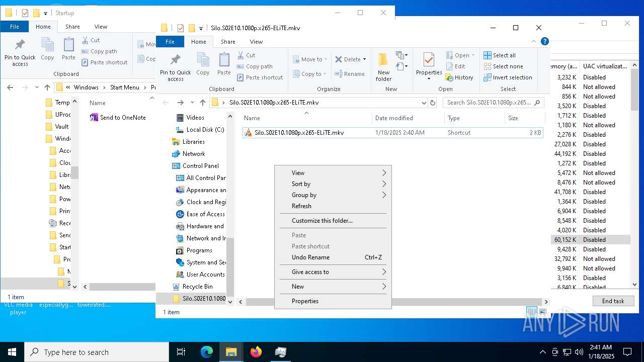The image size is (644, 362).
Task: Click the Search Silo input field
Action: (488, 103)
